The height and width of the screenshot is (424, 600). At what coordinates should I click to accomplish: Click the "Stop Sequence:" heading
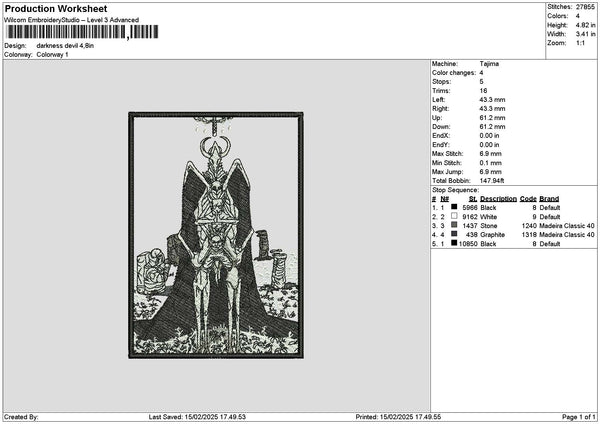(455, 190)
